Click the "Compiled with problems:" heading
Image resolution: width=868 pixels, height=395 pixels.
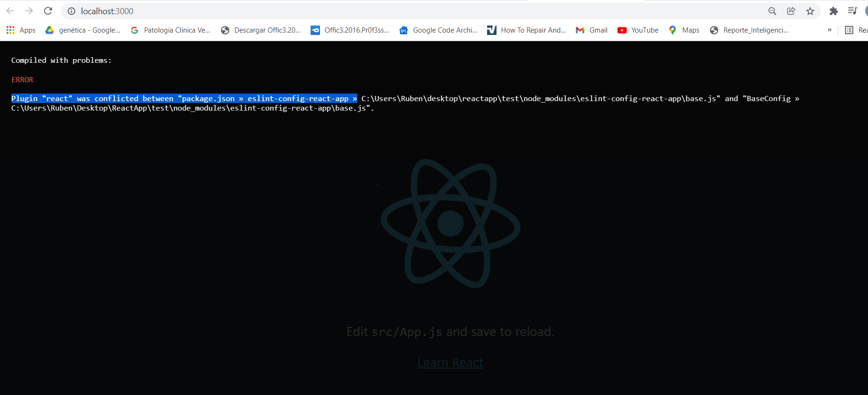pyautogui.click(x=61, y=60)
